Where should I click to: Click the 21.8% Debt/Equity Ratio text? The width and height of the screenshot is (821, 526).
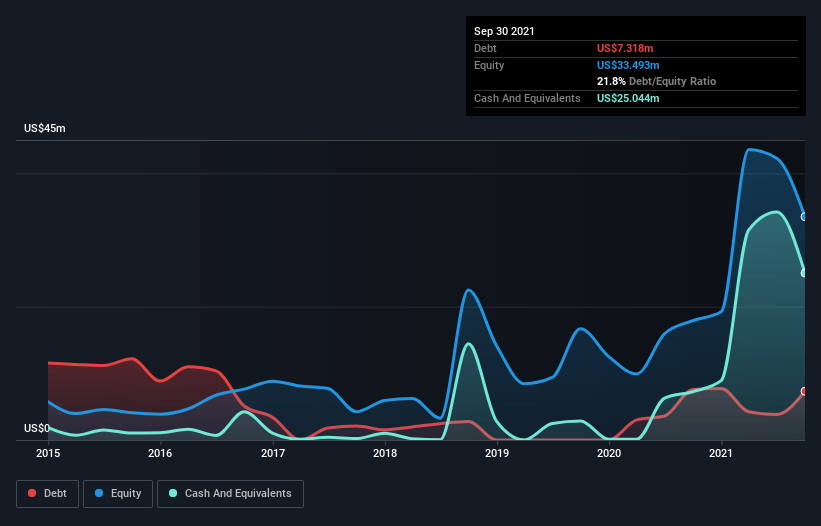[x=657, y=81]
